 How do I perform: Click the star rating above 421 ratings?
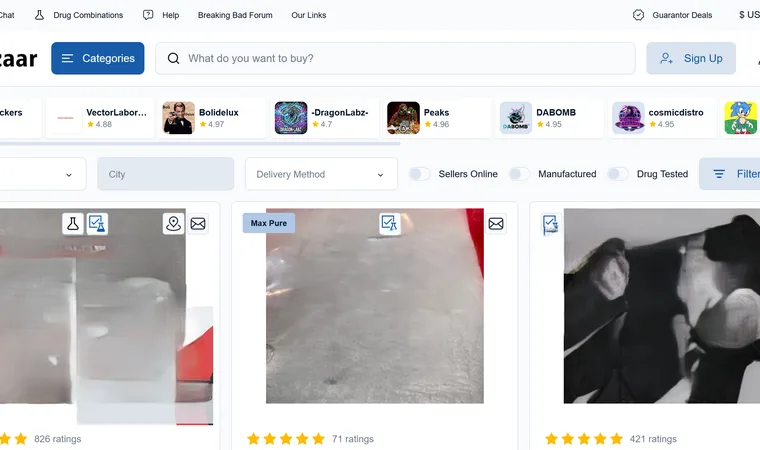(584, 439)
